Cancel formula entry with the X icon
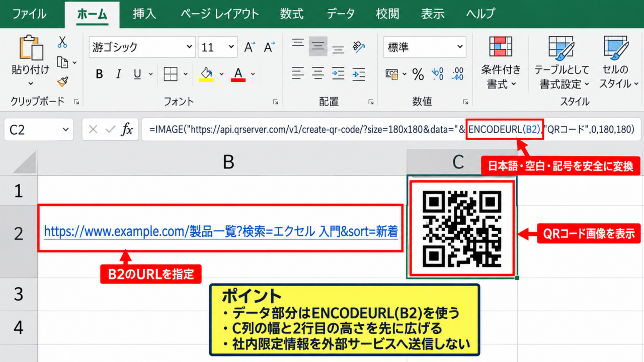644x362 pixels. pyautogui.click(x=93, y=130)
